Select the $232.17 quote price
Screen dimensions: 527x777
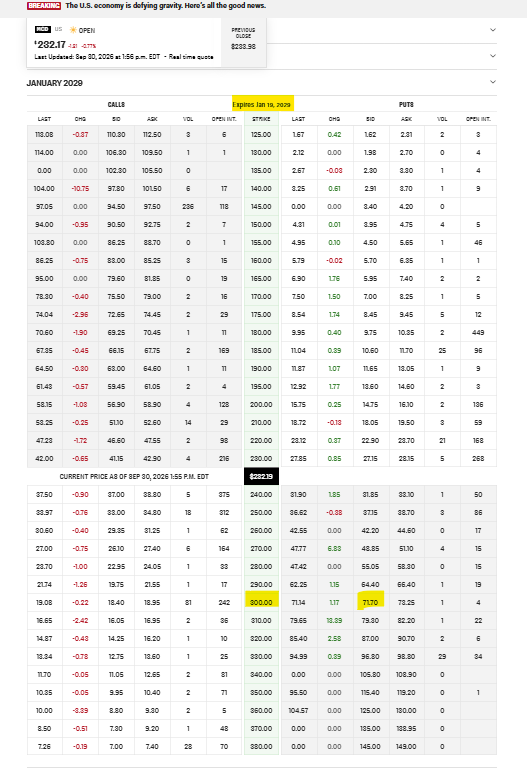click(x=51, y=45)
